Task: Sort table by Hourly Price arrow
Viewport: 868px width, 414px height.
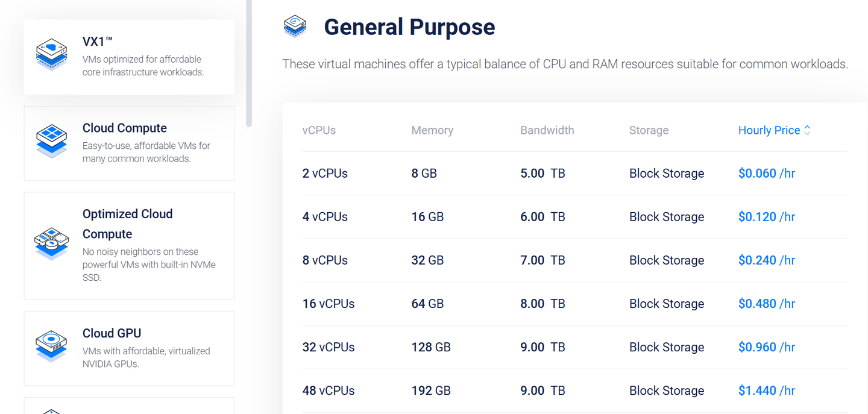Action: tap(807, 130)
